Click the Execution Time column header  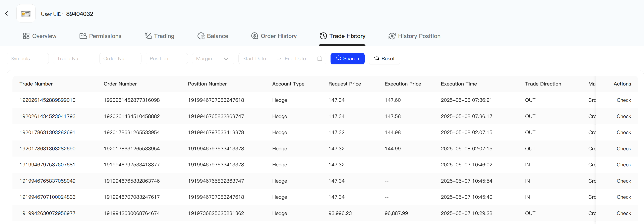459,84
